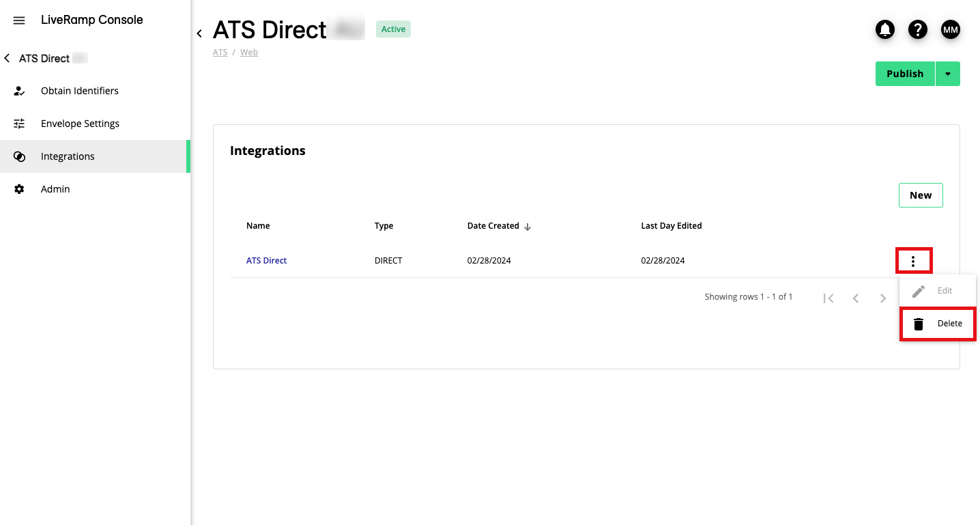Click the Integrations panel heading
980x525 pixels.
268,151
